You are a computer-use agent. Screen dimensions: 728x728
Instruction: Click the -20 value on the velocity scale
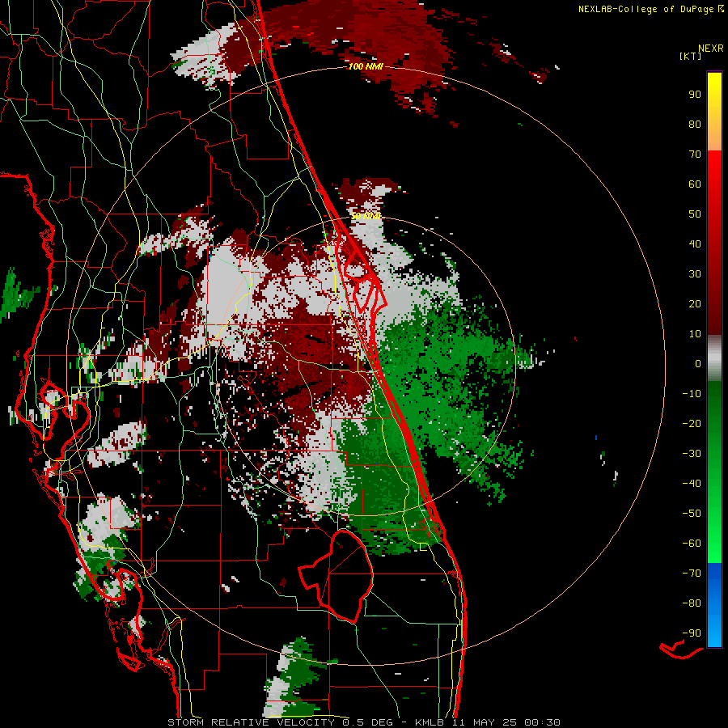click(692, 423)
